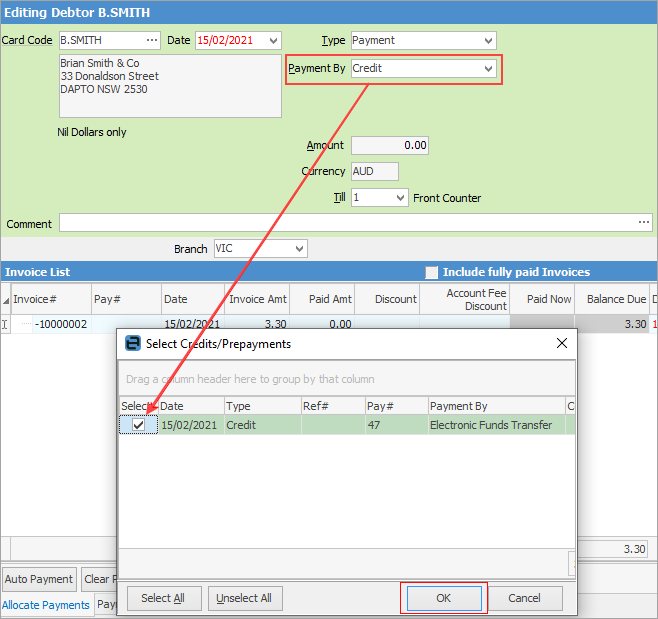The height and width of the screenshot is (619, 658).
Task: Switch to the Allocate Payments tab
Action: pos(46,605)
